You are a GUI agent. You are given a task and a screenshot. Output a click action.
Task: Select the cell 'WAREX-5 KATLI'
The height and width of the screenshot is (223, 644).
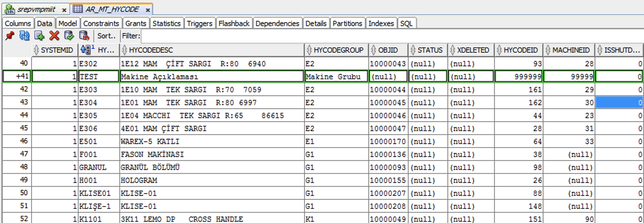[212, 141]
